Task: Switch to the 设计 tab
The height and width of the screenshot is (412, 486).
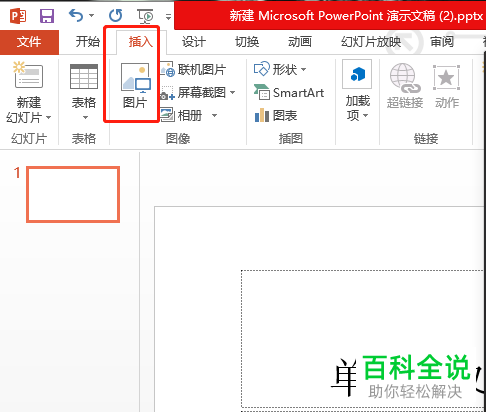Action: pos(194,42)
